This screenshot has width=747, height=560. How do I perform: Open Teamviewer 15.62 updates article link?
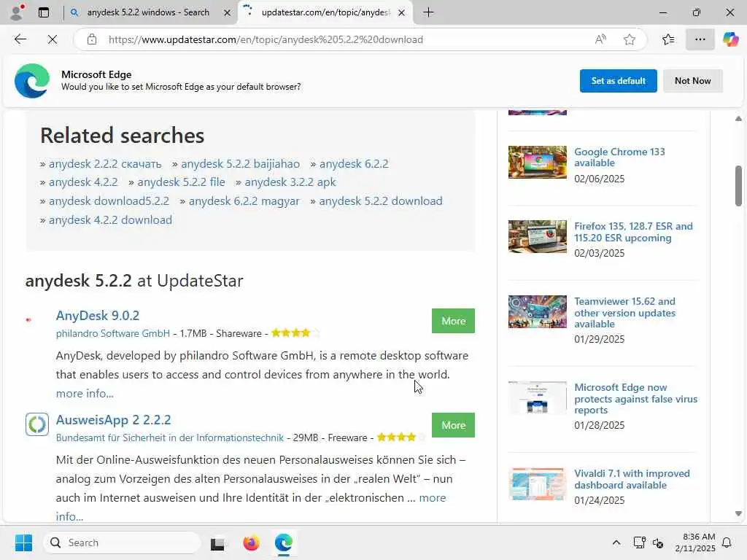click(624, 312)
